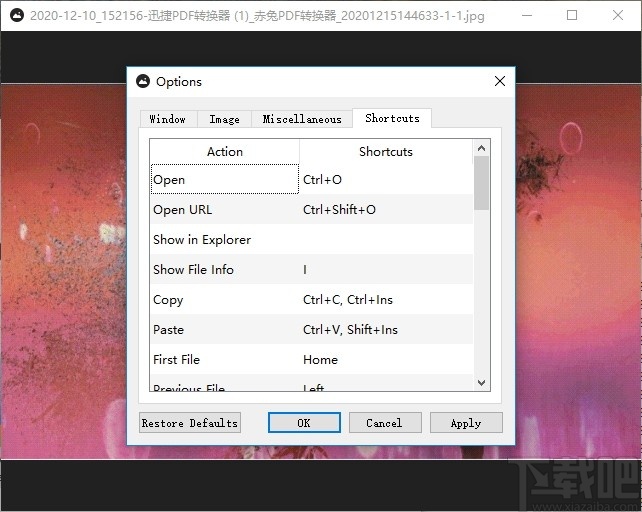The width and height of the screenshot is (642, 512).
Task: Click the Shortcuts column header
Action: tap(386, 152)
